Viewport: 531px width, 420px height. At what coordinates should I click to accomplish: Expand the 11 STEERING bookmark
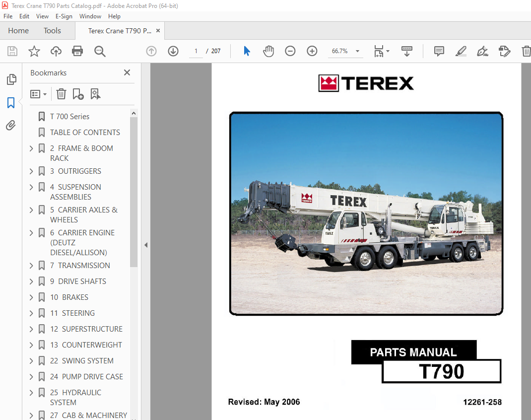31,313
